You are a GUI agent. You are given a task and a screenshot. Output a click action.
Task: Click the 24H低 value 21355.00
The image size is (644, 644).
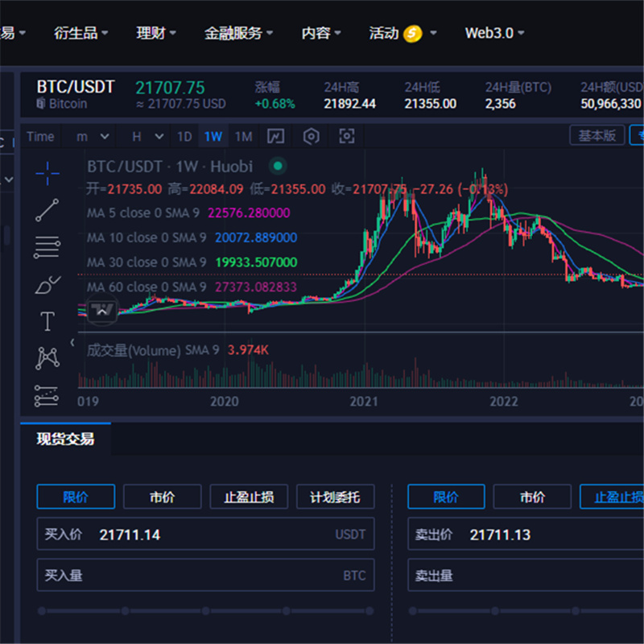(x=430, y=104)
